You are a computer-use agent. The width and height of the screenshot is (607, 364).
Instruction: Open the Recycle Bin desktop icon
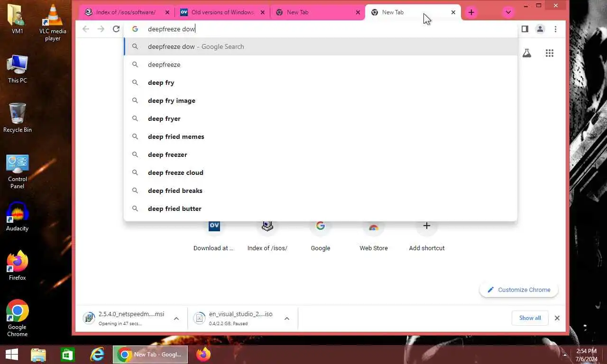point(18,118)
